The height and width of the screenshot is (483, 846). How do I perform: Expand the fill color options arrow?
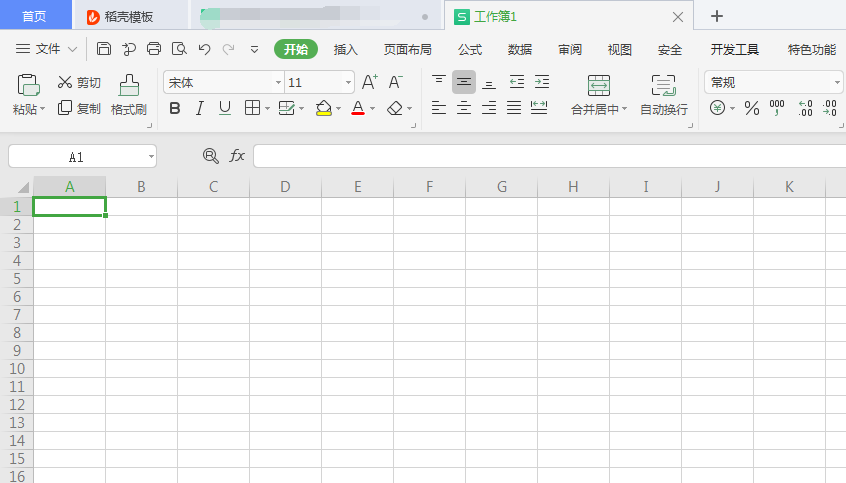338,108
